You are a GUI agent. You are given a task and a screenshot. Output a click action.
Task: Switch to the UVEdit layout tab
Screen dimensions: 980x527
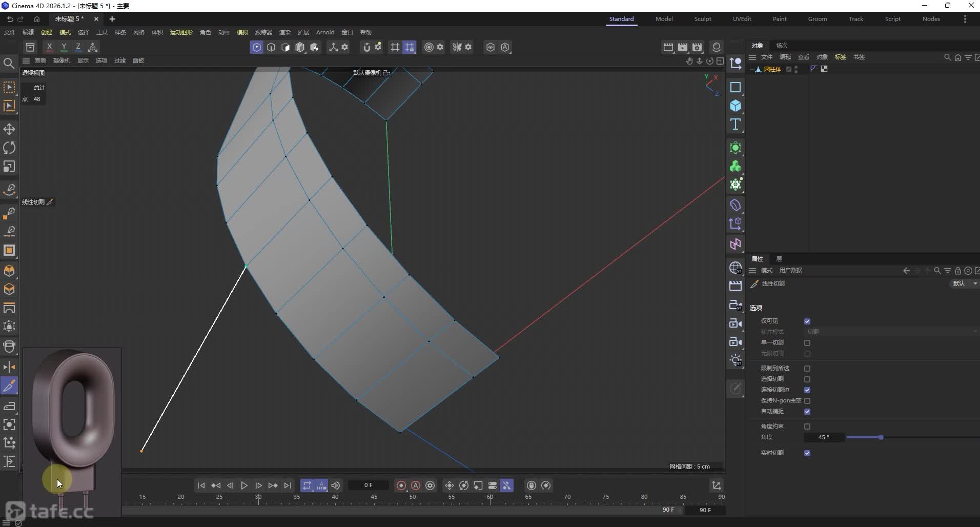pos(742,19)
